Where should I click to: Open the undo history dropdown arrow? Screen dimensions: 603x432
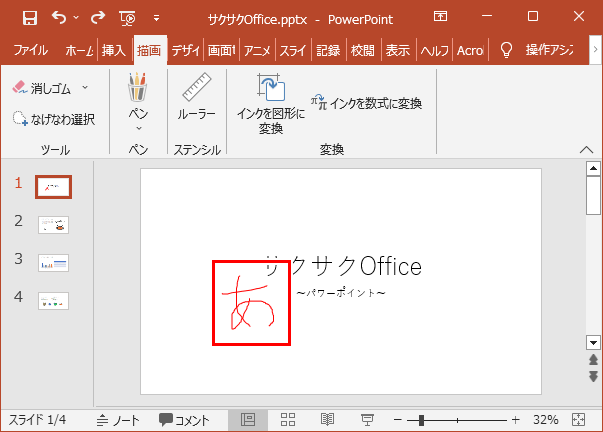(x=76, y=17)
